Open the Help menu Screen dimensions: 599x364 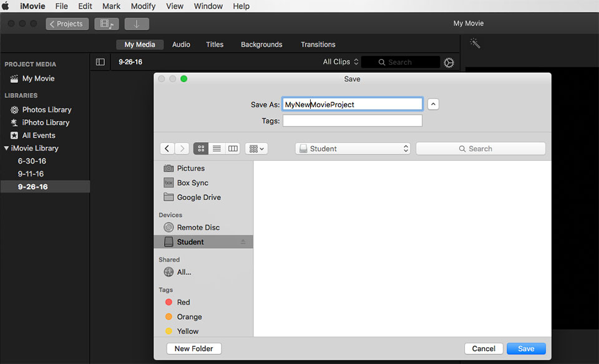point(241,6)
